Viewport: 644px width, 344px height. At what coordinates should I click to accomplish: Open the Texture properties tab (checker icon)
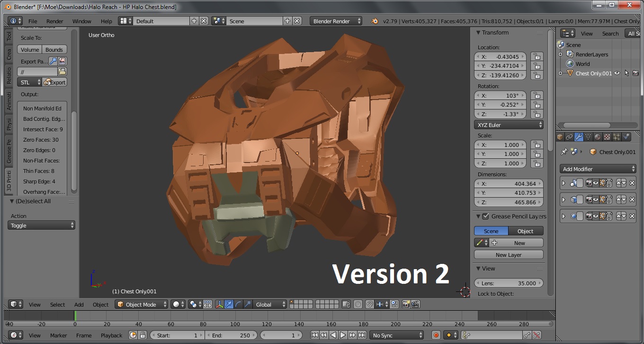click(x=607, y=137)
